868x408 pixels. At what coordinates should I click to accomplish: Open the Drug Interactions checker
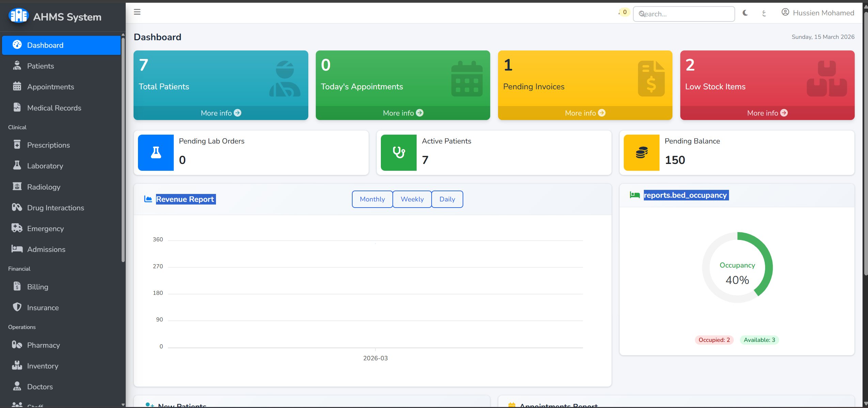[56, 208]
